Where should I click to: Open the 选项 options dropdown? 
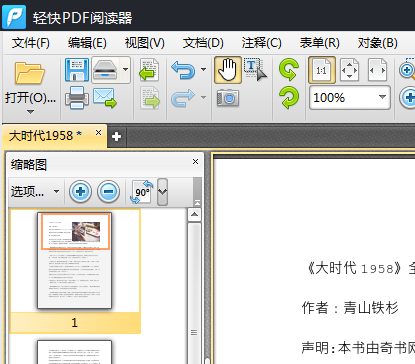35,191
